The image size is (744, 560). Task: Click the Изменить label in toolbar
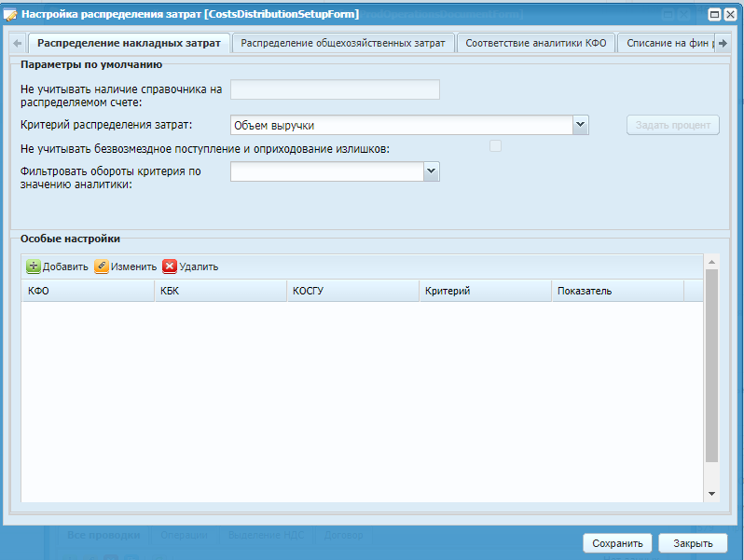point(134,267)
